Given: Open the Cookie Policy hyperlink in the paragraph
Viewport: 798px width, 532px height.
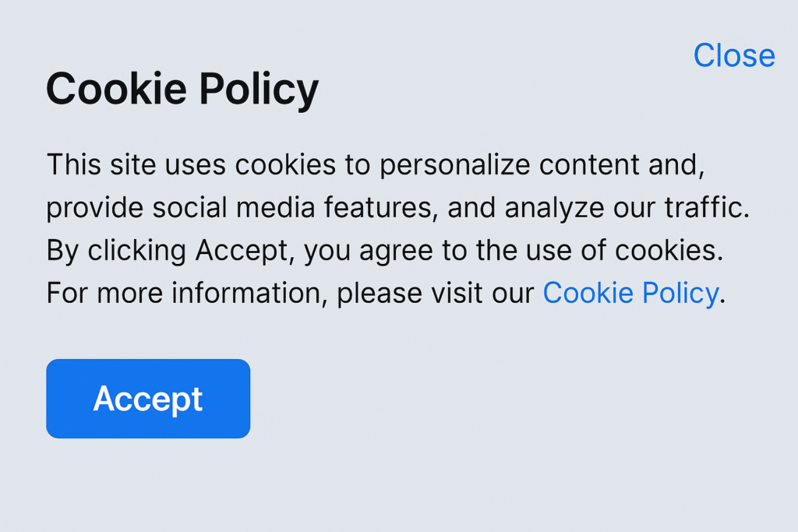Looking at the screenshot, I should click(x=630, y=294).
